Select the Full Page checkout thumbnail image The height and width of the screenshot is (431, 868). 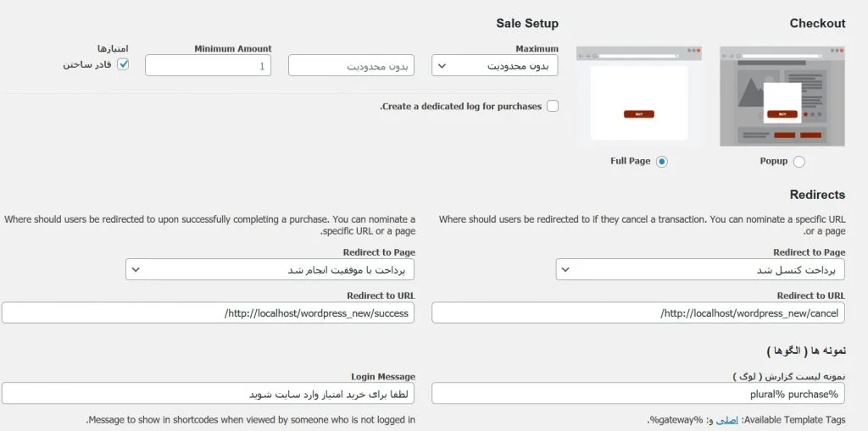639,97
